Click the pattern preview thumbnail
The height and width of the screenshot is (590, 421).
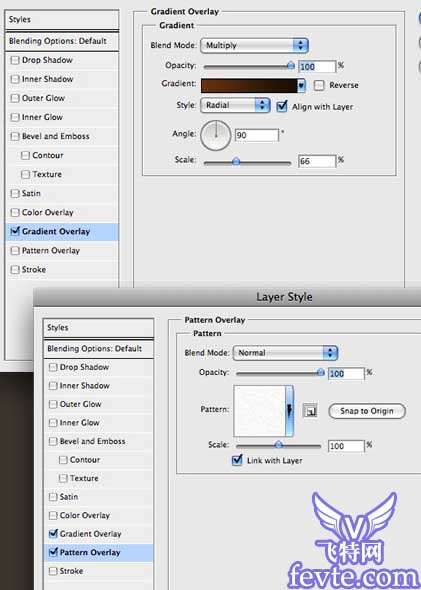pyautogui.click(x=259, y=411)
